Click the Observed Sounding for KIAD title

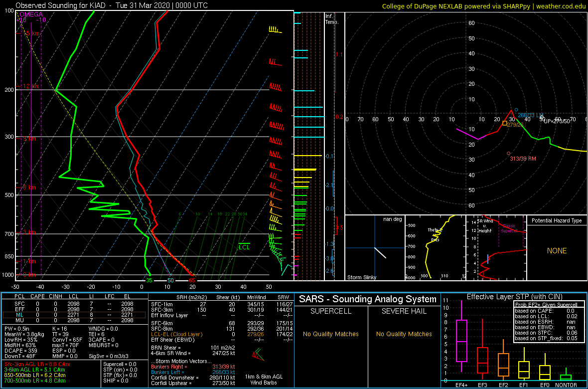tap(112, 5)
